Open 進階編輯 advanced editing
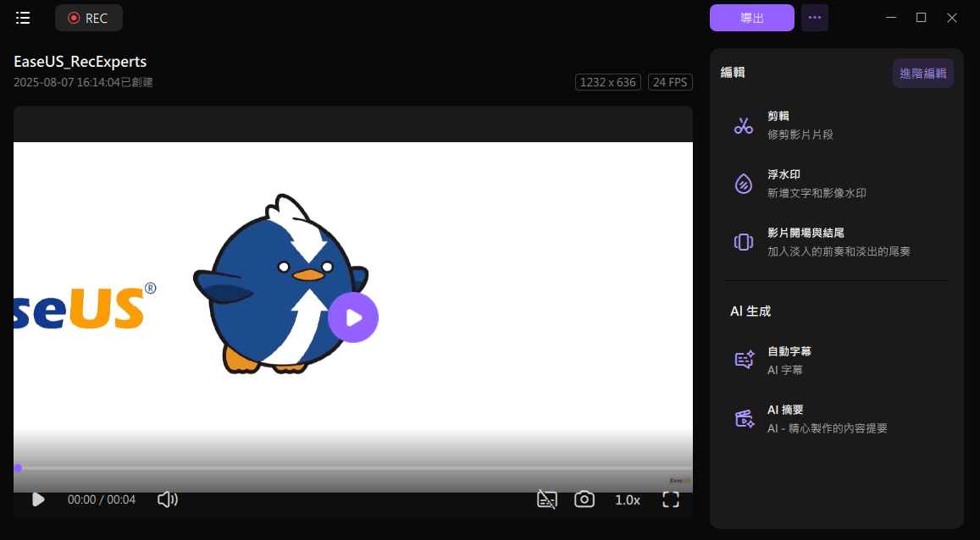Screen dimensions: 980x540 (x=923, y=73)
